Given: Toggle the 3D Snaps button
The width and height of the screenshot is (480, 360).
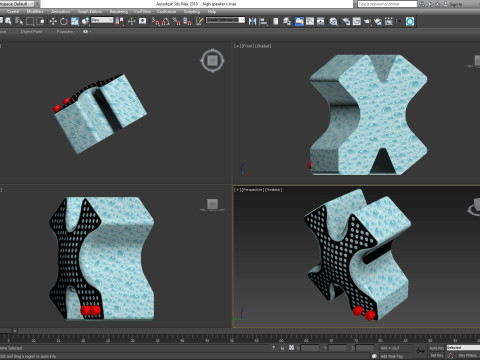Looking at the screenshot, I should (x=156, y=22).
